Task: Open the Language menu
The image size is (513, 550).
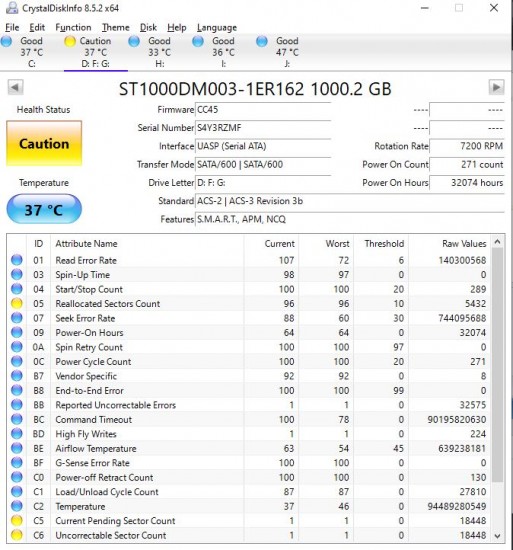Action: click(x=217, y=27)
